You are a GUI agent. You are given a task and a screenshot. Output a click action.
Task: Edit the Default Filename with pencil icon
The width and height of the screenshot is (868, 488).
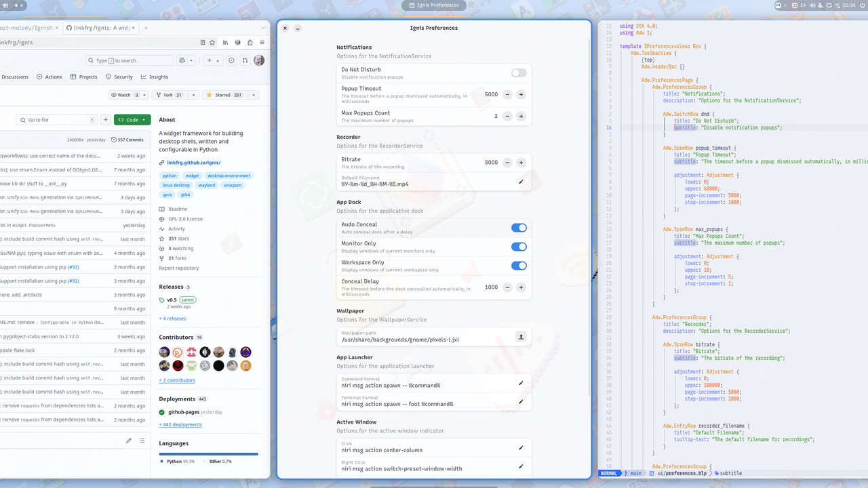pyautogui.click(x=521, y=182)
